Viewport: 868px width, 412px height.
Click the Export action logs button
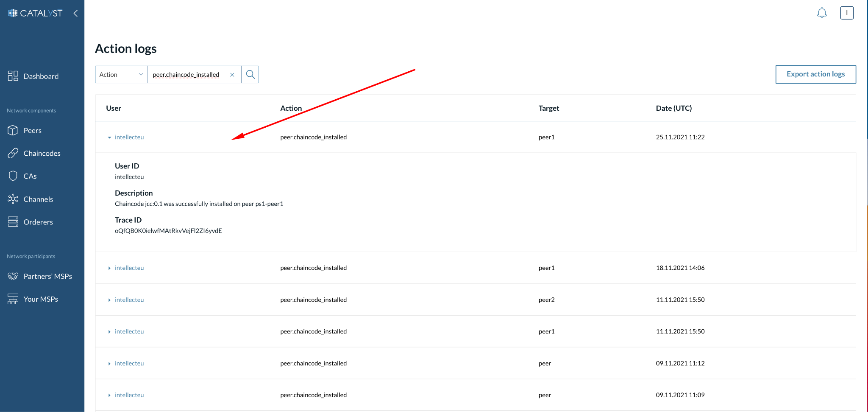click(x=815, y=74)
